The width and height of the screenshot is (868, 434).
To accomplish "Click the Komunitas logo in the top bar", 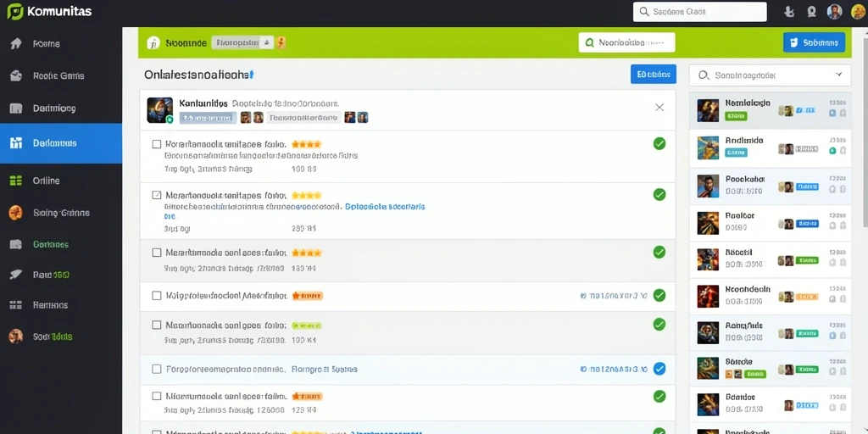I will [x=49, y=11].
